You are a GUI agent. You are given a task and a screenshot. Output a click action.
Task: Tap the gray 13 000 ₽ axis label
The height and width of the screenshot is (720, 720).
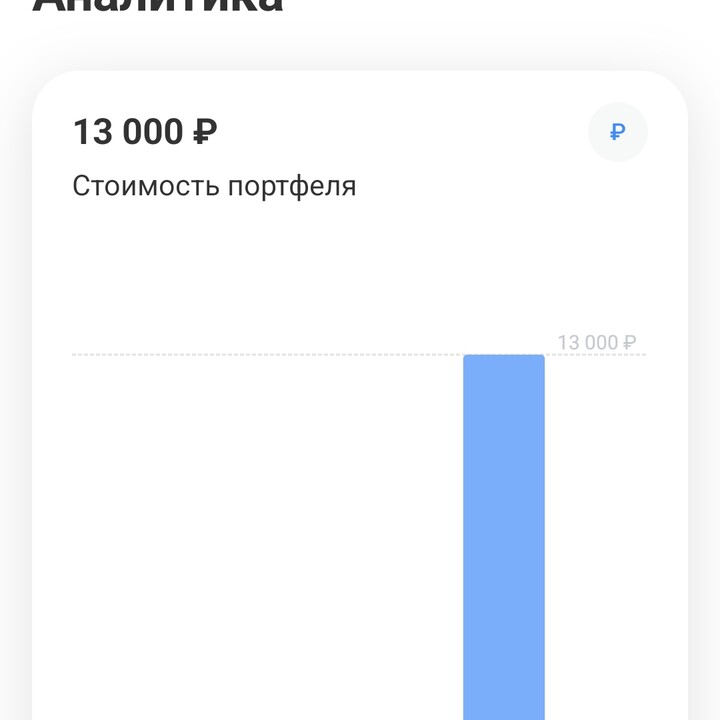point(596,343)
